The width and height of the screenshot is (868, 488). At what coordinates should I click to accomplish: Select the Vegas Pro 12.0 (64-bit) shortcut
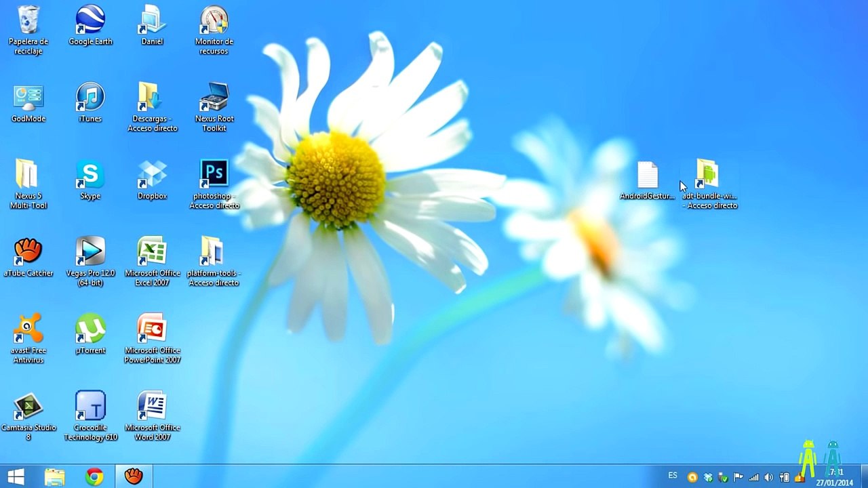[90, 262]
